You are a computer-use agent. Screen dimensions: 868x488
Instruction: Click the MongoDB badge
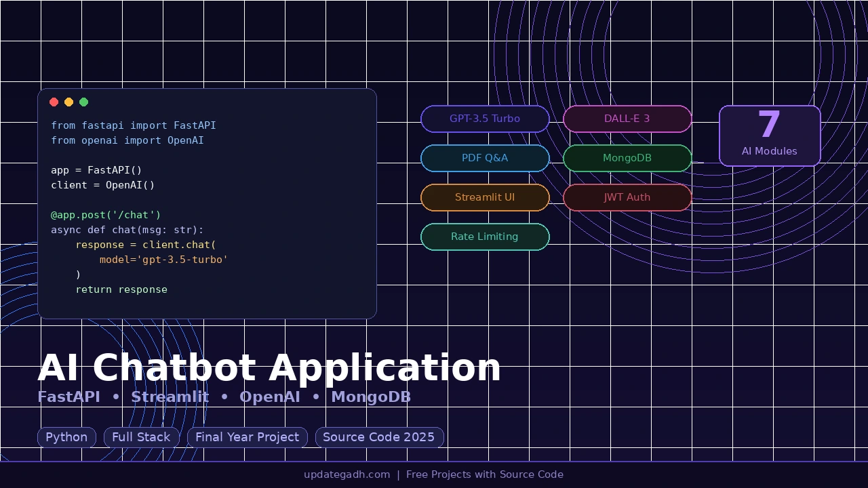[627, 158]
